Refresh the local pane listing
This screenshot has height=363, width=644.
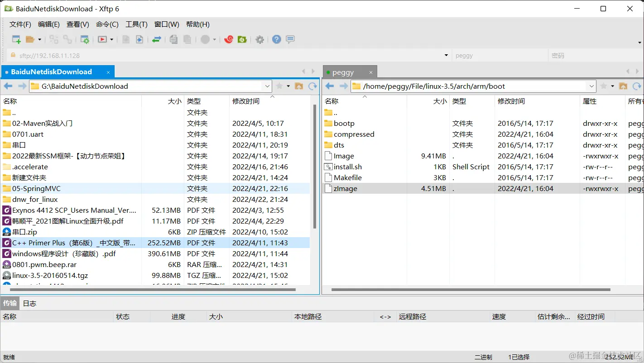point(312,86)
